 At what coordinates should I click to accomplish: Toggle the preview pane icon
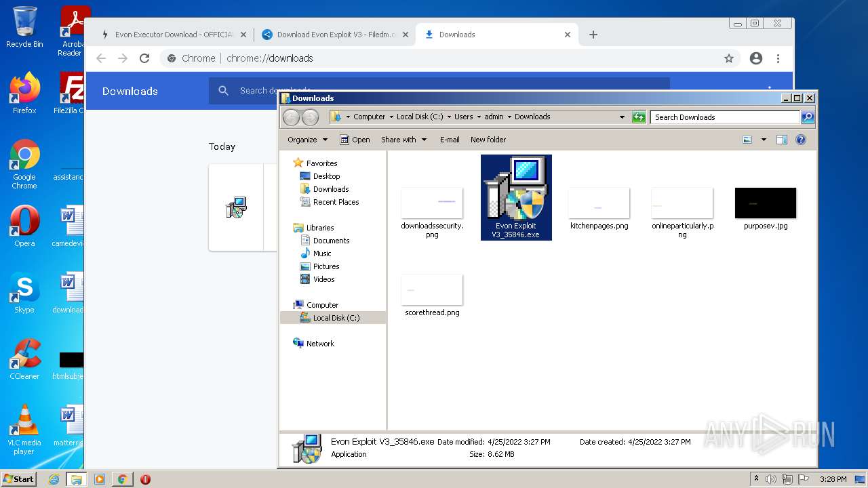point(782,140)
